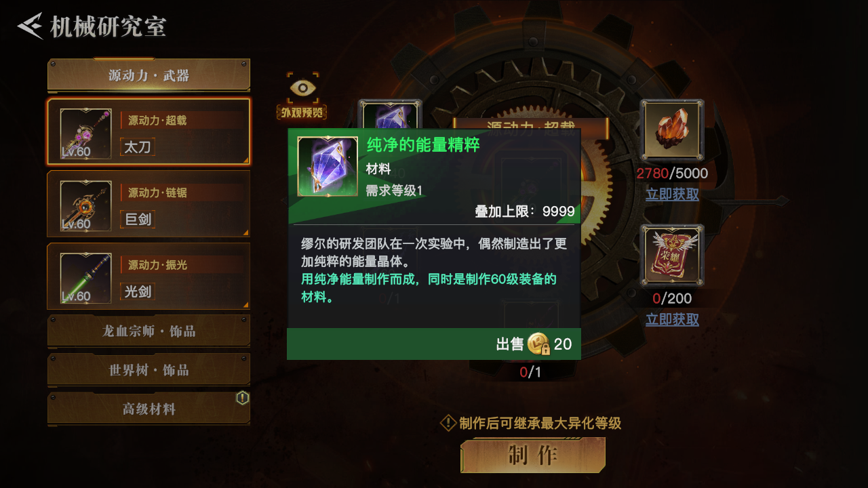Click 立即获取 link under the 0/200 count
This screenshot has width=868, height=488.
pos(672,319)
